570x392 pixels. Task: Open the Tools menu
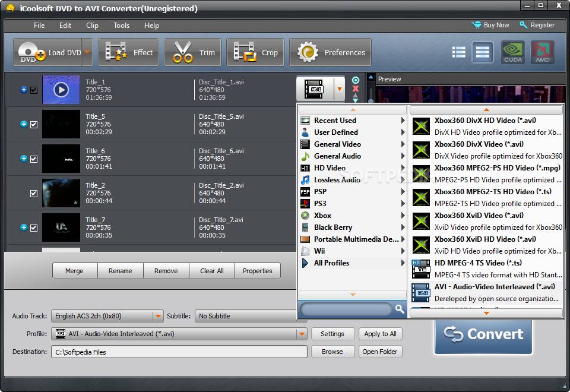(x=121, y=26)
